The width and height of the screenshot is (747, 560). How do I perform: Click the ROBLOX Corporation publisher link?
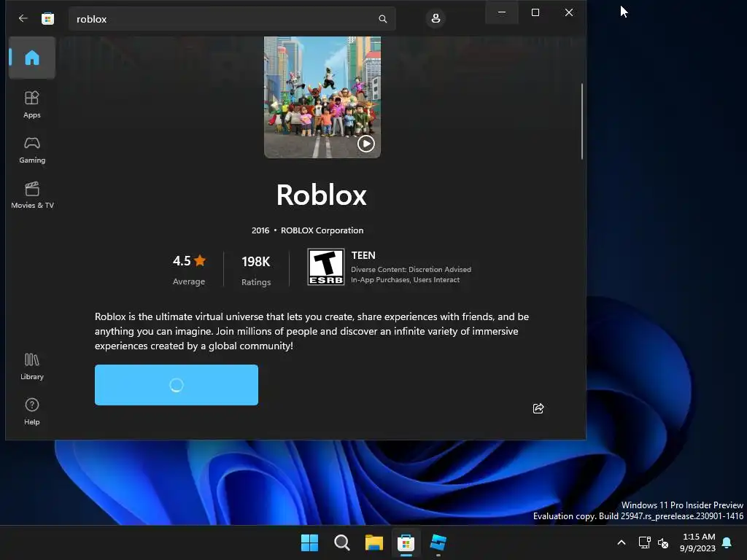(x=322, y=230)
